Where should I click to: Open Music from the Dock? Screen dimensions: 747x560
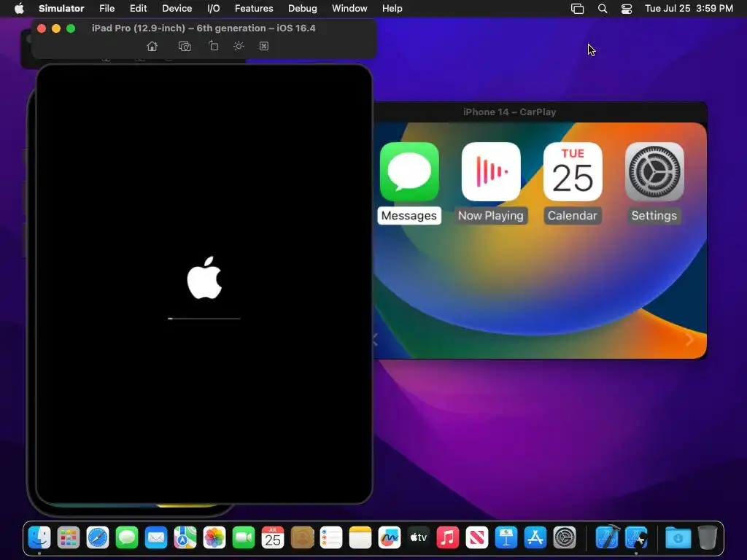448,538
